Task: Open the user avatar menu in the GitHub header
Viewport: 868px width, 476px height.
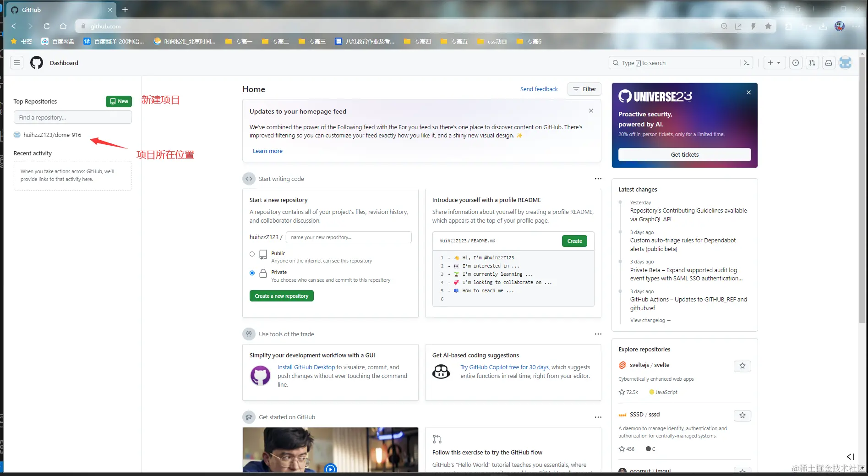Action: [x=846, y=63]
